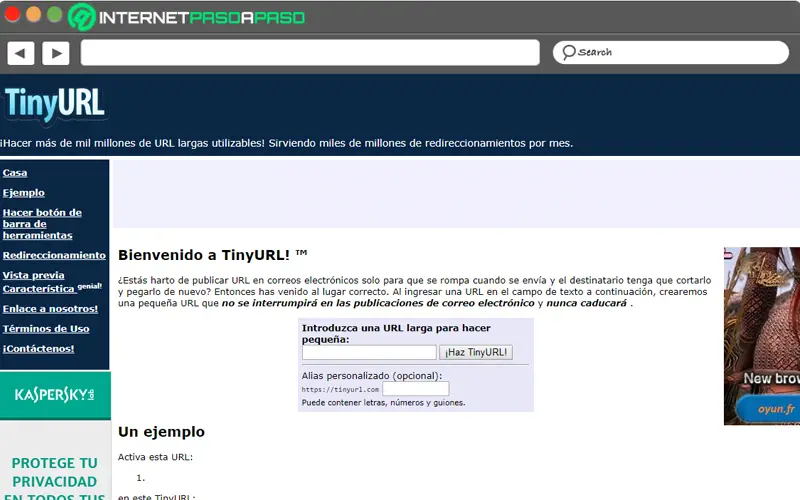Click the Un ejemplo heading
The image size is (800, 500).
coord(161,432)
